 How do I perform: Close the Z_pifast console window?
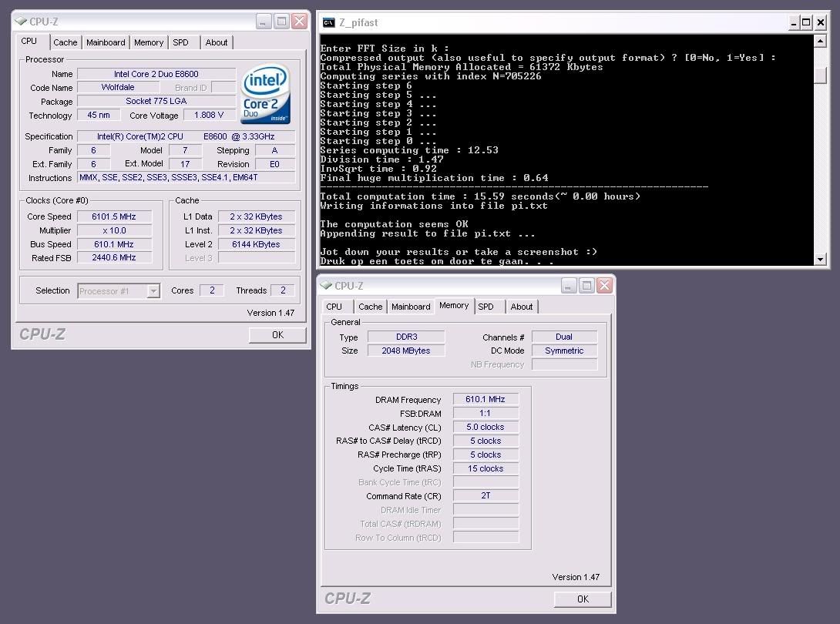coord(820,22)
